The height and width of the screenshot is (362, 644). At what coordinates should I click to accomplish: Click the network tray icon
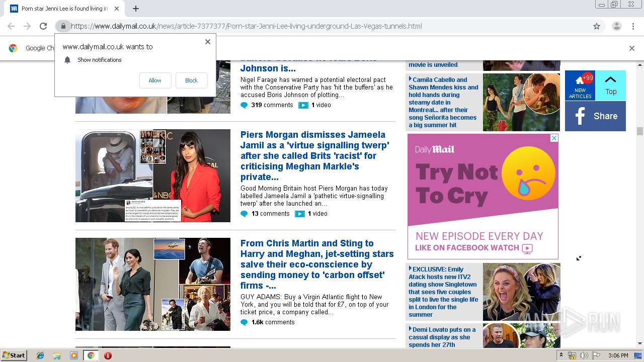pyautogui.click(x=572, y=355)
